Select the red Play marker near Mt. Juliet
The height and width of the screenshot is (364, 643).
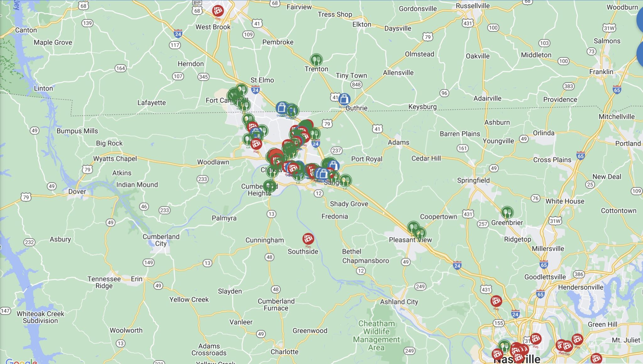577,339
